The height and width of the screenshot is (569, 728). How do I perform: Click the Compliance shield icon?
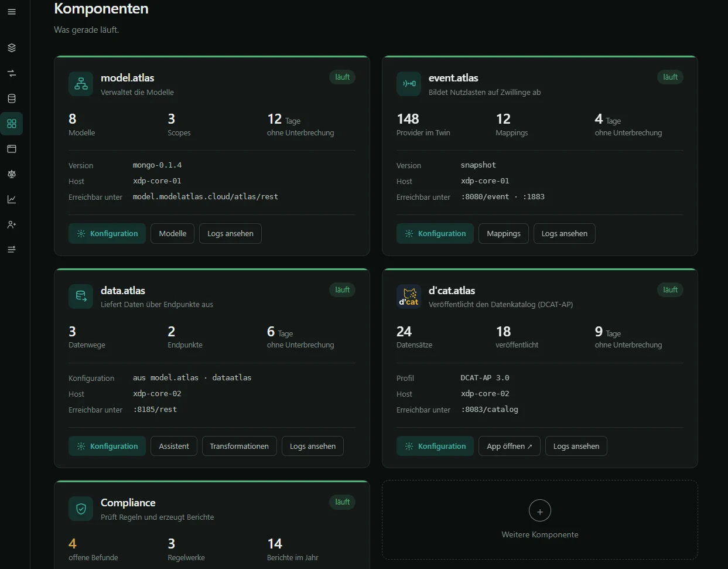81,509
